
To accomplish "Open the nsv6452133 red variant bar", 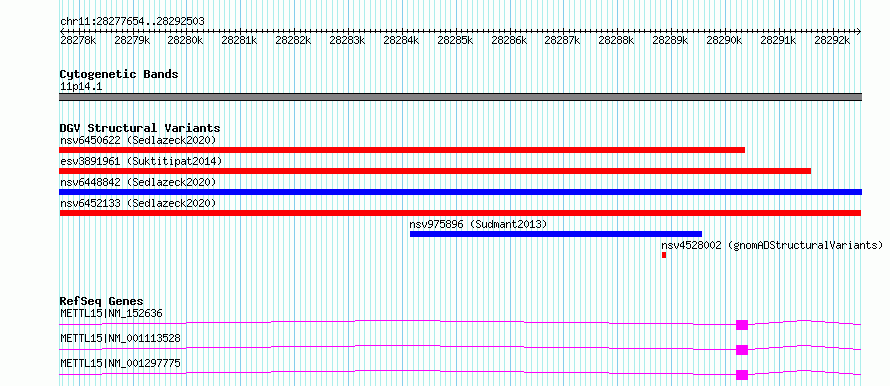I will tap(460, 213).
